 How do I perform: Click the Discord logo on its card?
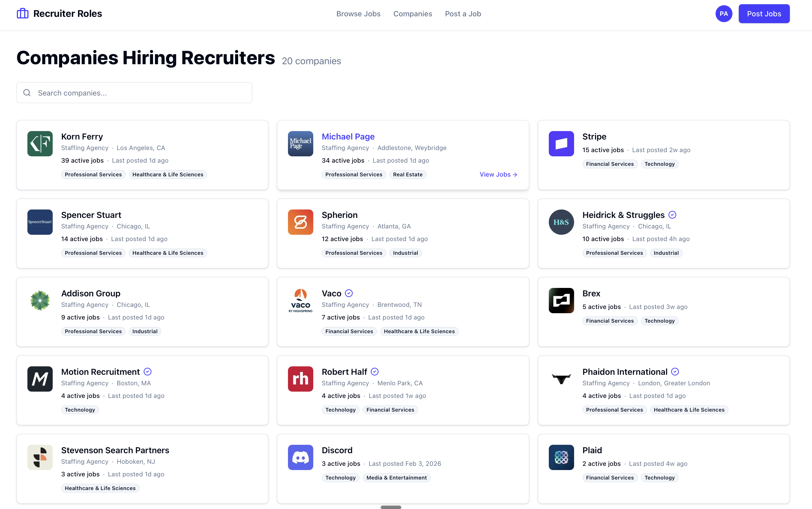click(300, 457)
